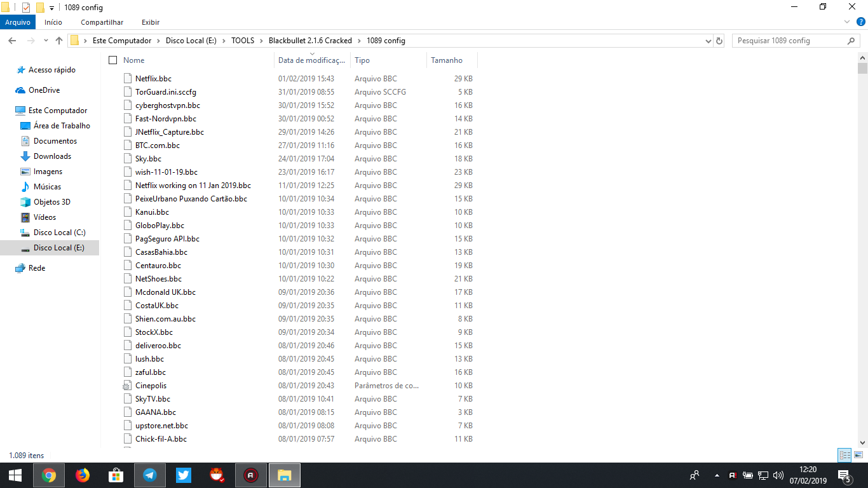Screen dimensions: 868x488
Task: Open the Exibir ribbon tab
Action: (151, 22)
